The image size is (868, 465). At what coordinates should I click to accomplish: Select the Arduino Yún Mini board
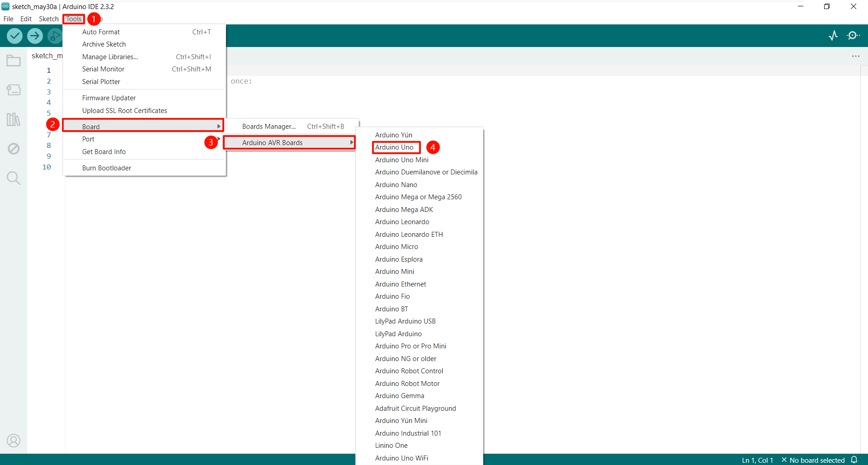[x=420, y=421]
